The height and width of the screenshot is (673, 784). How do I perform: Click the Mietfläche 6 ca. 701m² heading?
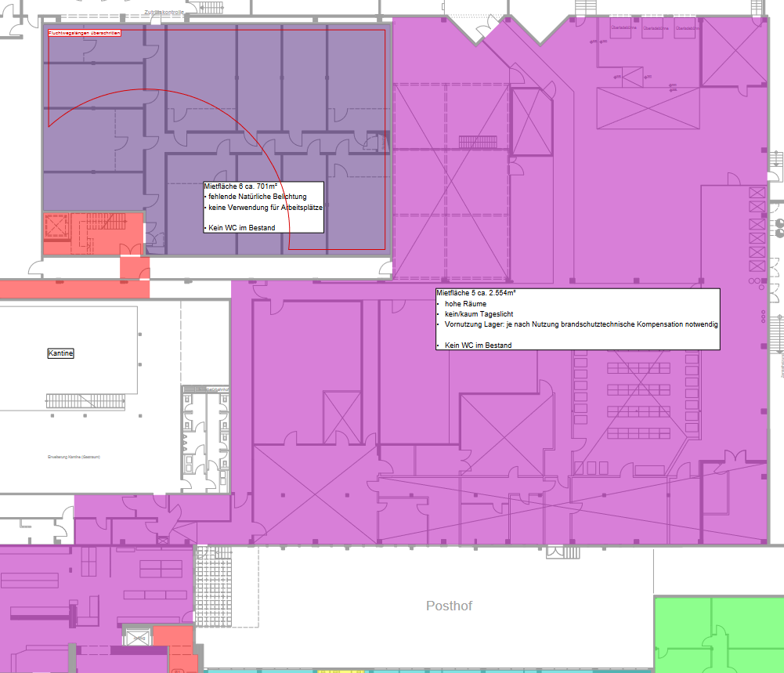coord(235,186)
